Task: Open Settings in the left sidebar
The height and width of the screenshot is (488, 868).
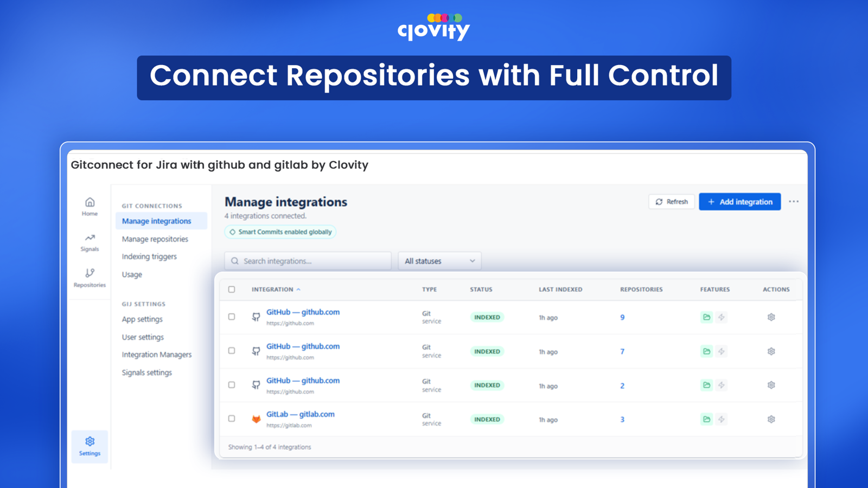Action: click(90, 446)
